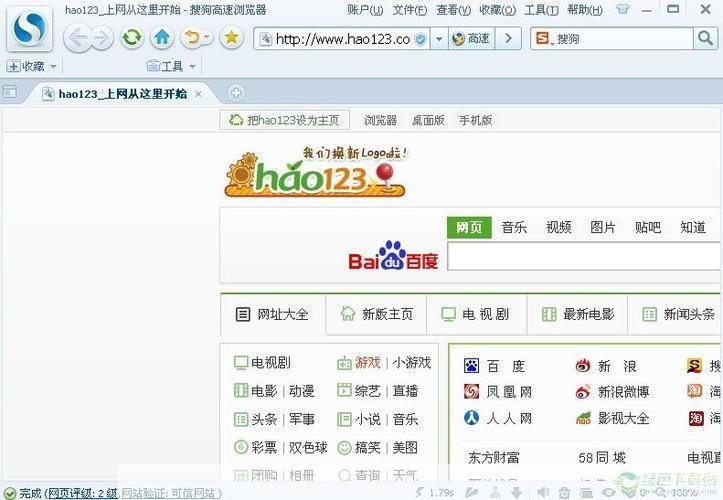Click the go arrow next to 高速
Viewport: 723px width, 500px height.
(508, 39)
